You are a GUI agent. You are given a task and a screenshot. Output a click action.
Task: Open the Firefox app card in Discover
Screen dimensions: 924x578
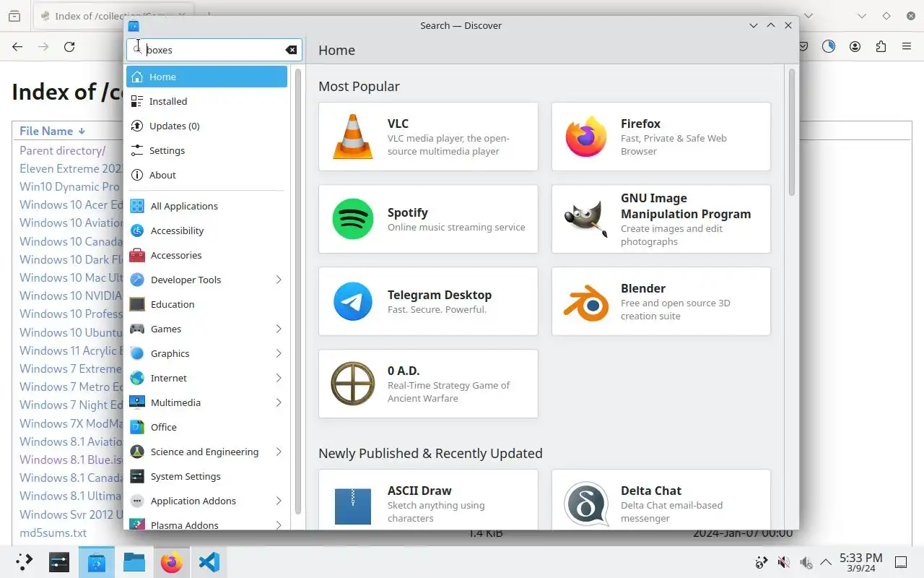[x=661, y=137]
